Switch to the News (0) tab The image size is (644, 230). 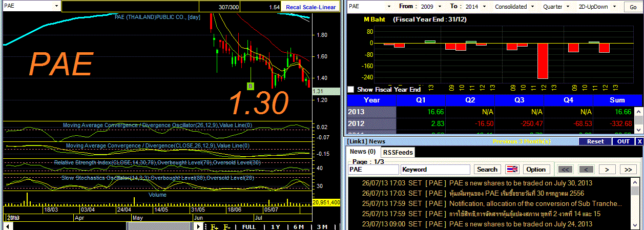point(363,152)
